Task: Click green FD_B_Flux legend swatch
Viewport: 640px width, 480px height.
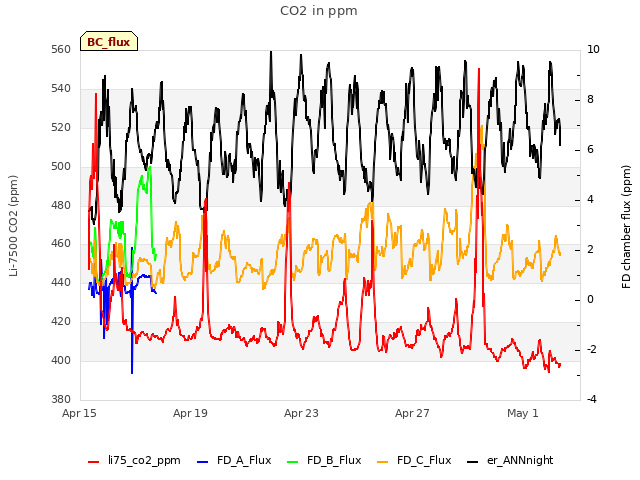Action: click(293, 462)
